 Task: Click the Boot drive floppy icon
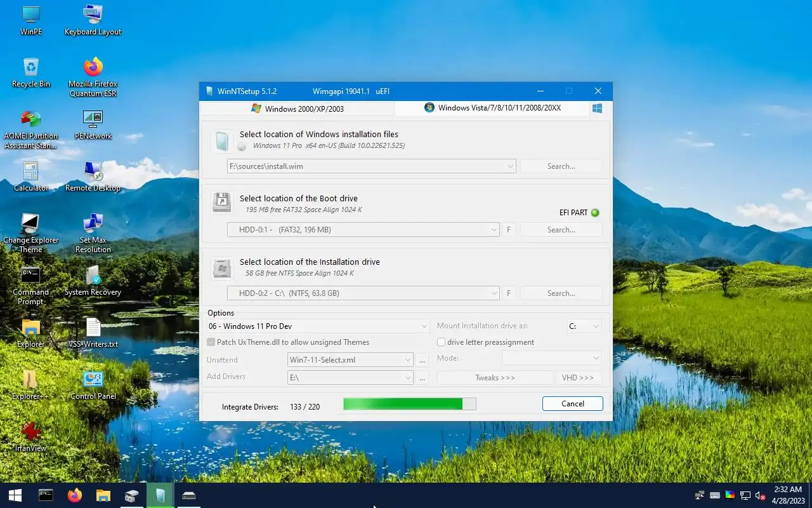[221, 203]
